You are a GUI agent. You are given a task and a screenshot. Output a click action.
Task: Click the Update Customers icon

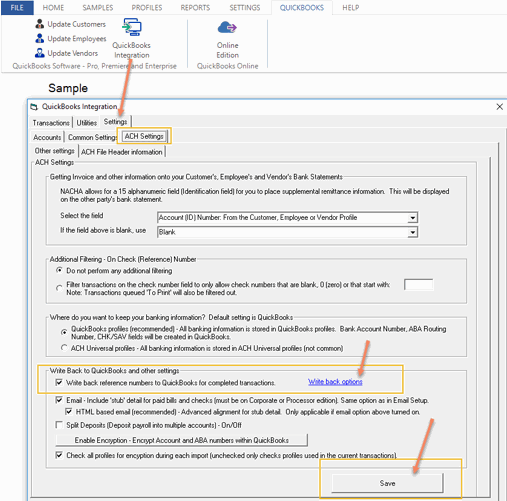(40, 24)
